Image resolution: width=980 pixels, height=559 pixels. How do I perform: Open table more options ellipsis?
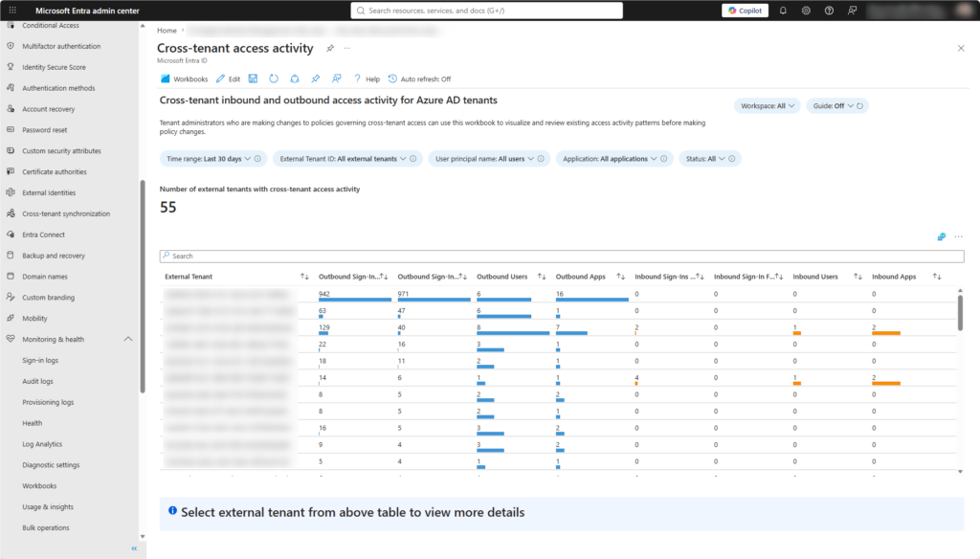click(x=959, y=237)
